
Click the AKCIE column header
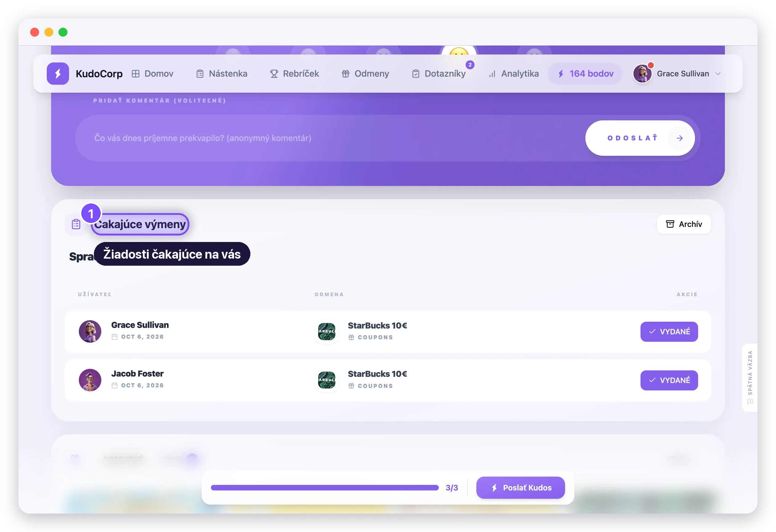click(x=687, y=294)
